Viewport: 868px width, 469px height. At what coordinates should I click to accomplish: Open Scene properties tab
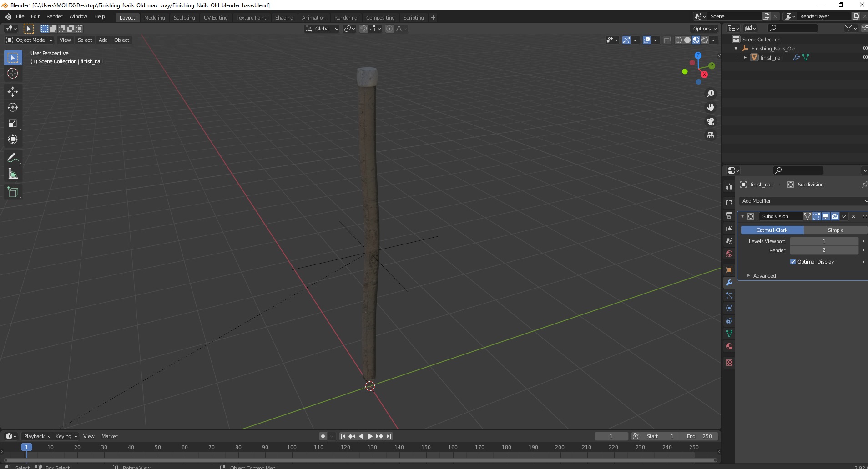729,241
